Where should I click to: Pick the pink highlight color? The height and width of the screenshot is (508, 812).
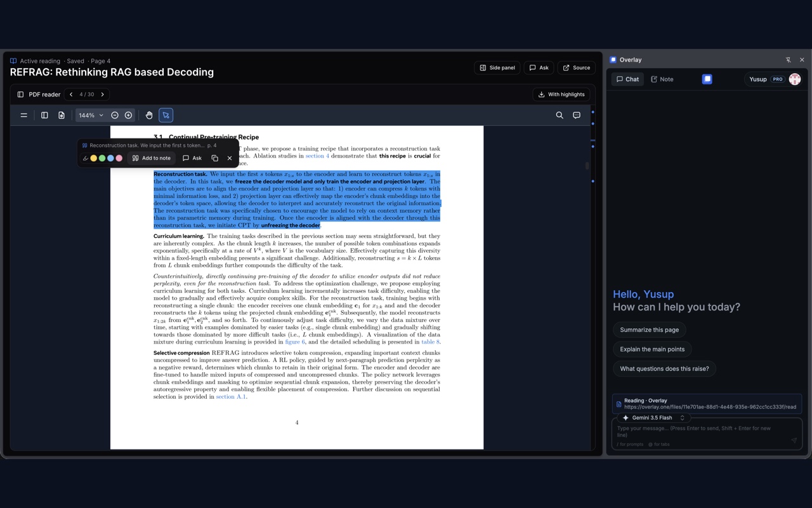pos(119,158)
